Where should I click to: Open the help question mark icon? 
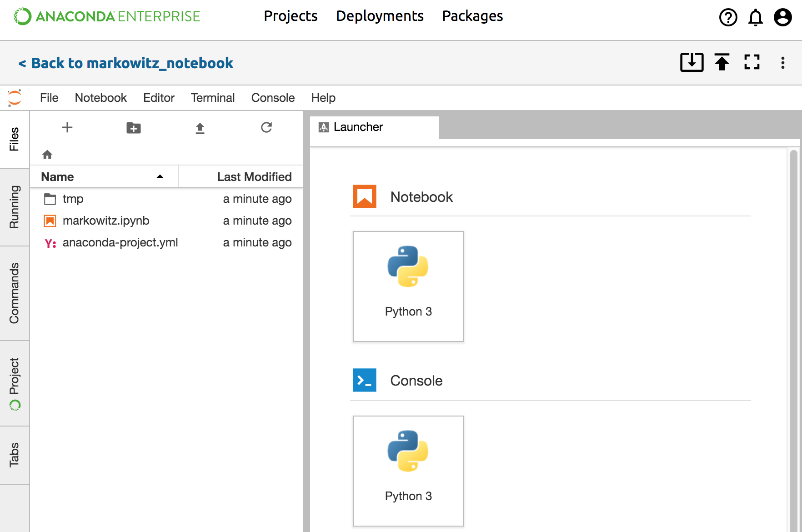point(728,18)
